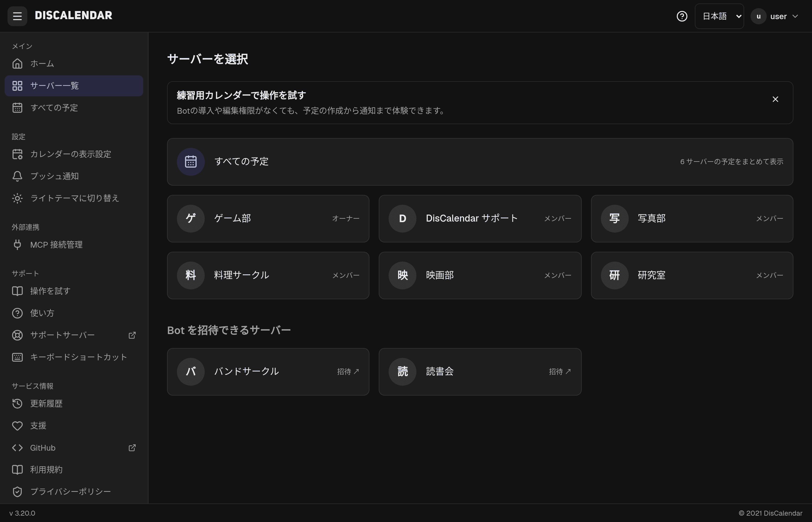Open 更新履歴 page
Screen dimensions: 812x522
coord(74,404)
